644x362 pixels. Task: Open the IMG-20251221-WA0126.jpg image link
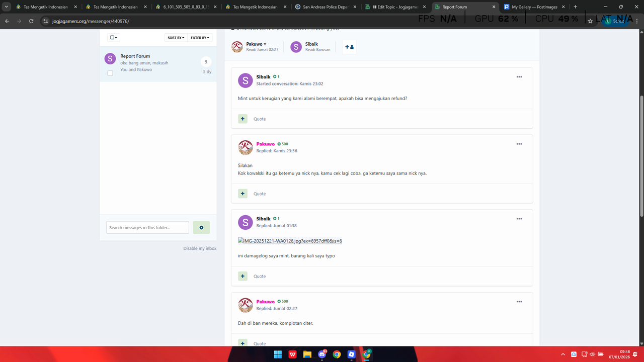[x=290, y=241]
